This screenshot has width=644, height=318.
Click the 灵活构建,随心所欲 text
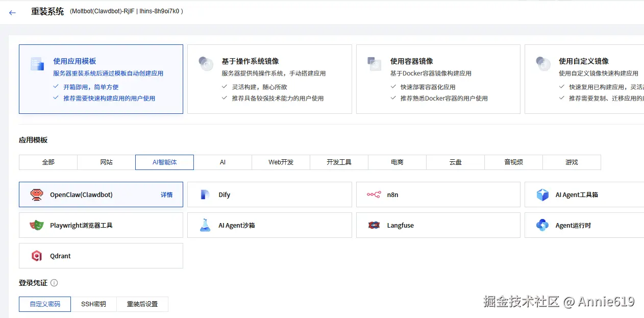pos(259,87)
